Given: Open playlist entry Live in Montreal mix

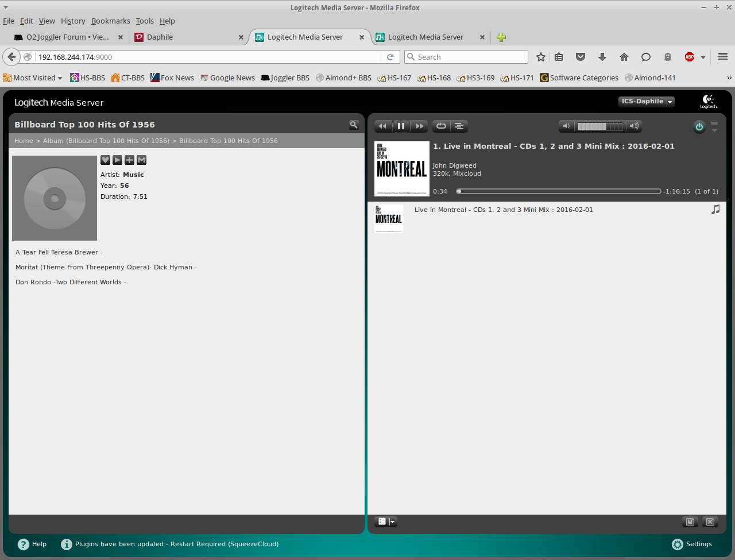Looking at the screenshot, I should pos(504,210).
